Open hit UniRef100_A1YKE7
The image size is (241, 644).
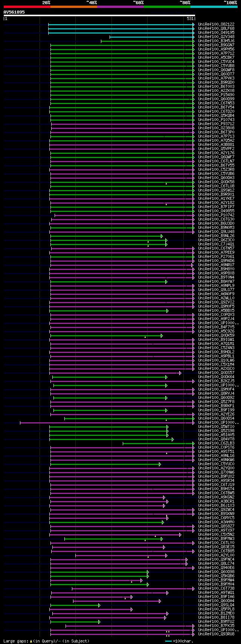tap(216, 198)
